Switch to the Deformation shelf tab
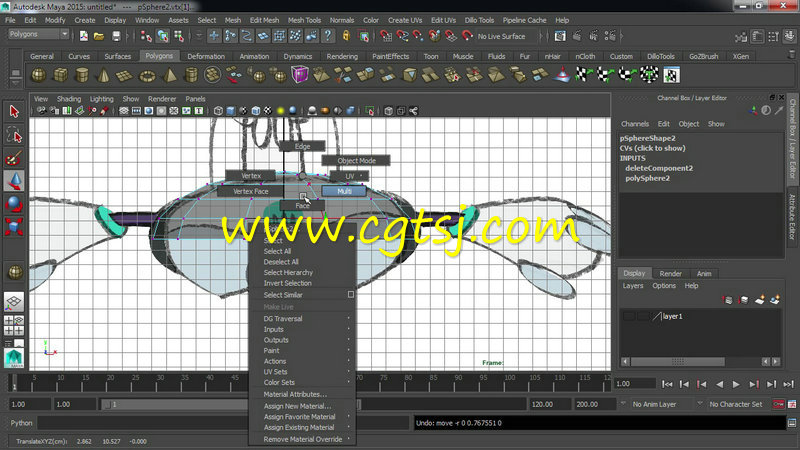 [x=206, y=56]
